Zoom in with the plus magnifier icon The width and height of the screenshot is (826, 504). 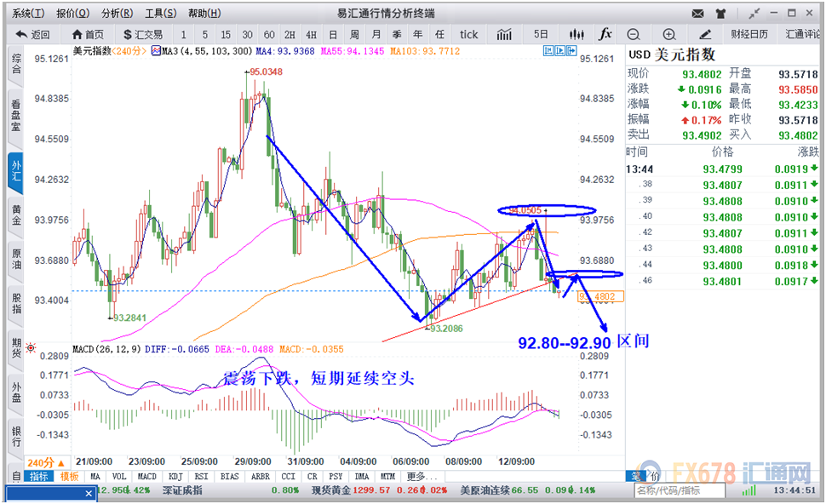coord(669,35)
